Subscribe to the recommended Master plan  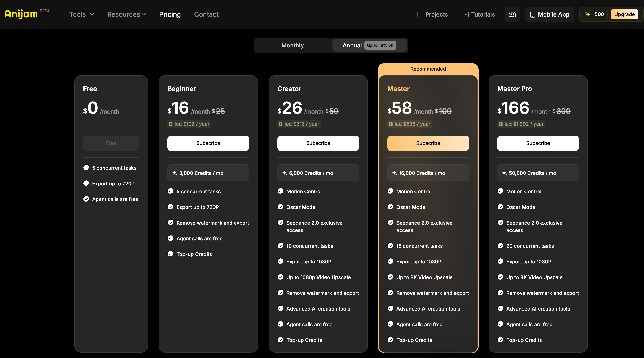[x=428, y=143]
